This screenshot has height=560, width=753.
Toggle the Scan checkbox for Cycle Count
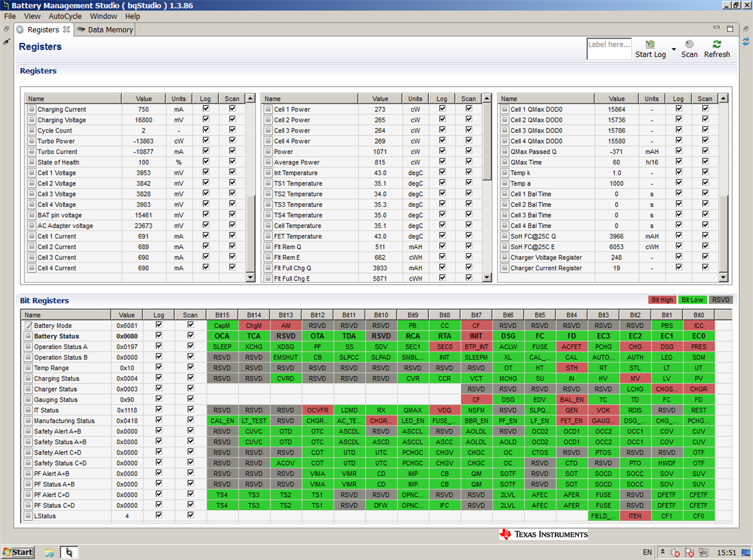232,130
